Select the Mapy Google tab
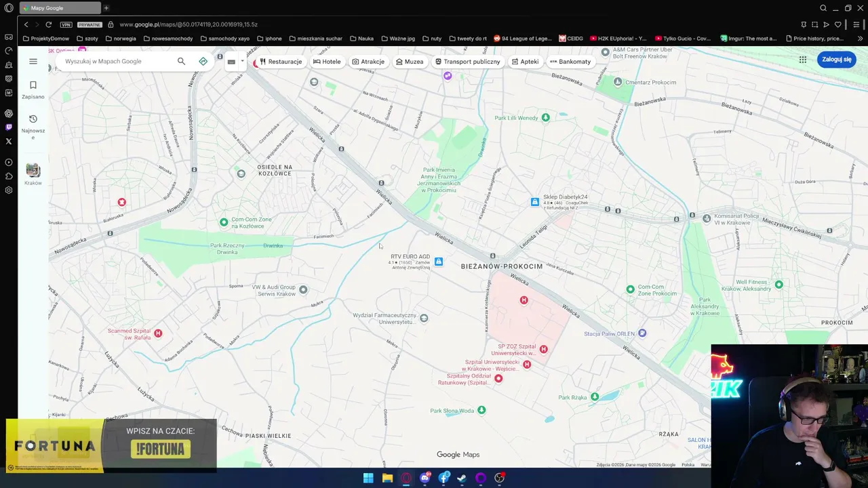868x488 pixels. (60, 8)
